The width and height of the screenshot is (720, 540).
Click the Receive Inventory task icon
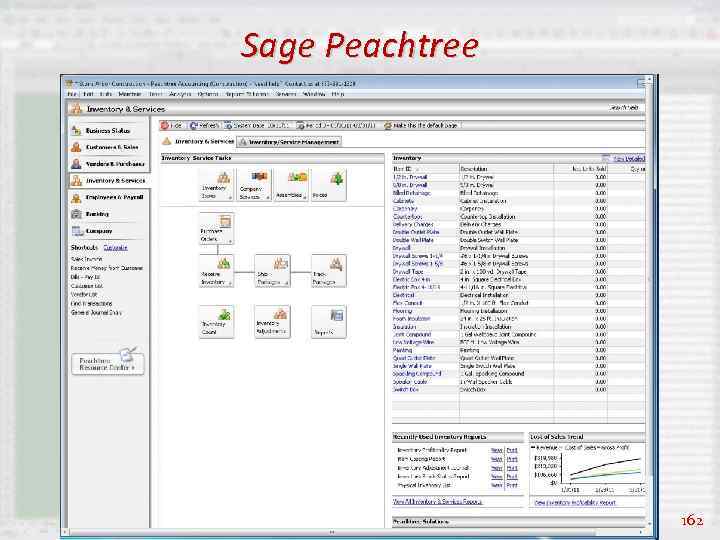coord(216,271)
